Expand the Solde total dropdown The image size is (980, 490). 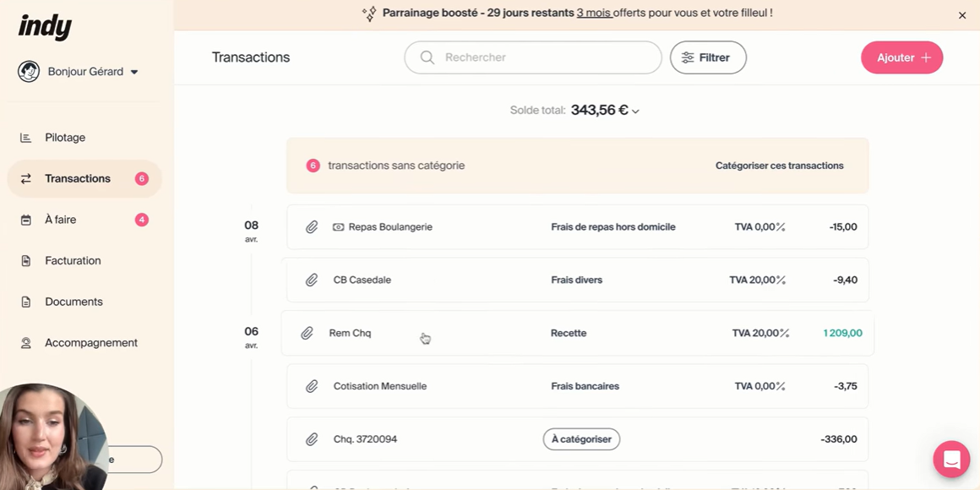point(635,112)
